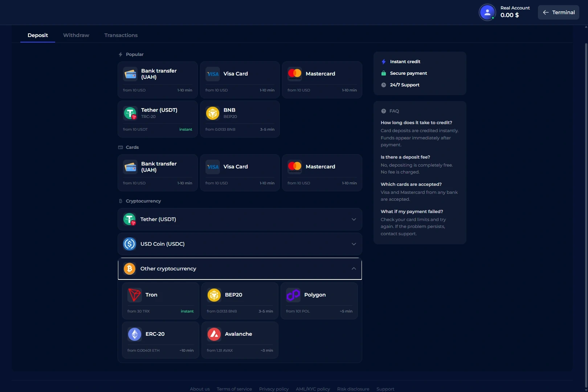The image size is (588, 392).
Task: Click the Visa logo under Cards section
Action: click(213, 167)
